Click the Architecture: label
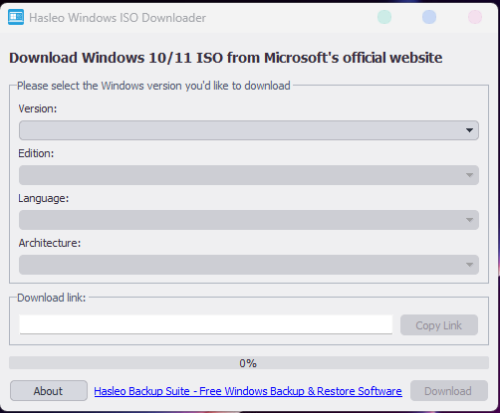This screenshot has height=413, width=500. [50, 243]
